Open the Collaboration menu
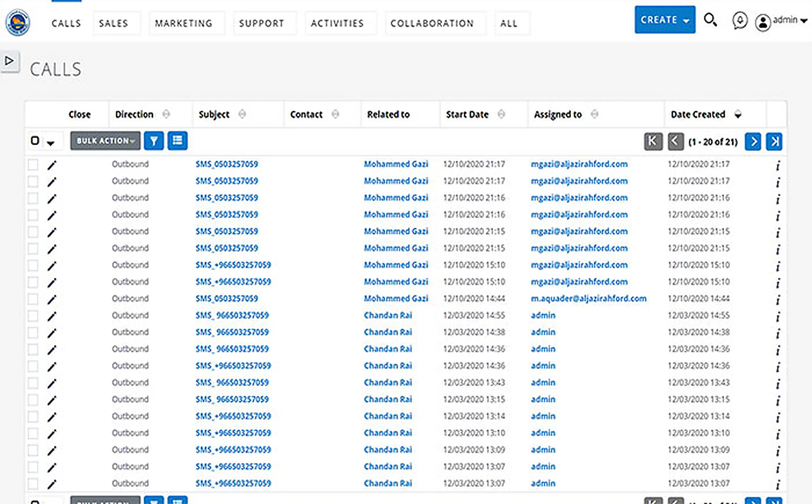Image resolution: width=812 pixels, height=504 pixels. tap(432, 23)
